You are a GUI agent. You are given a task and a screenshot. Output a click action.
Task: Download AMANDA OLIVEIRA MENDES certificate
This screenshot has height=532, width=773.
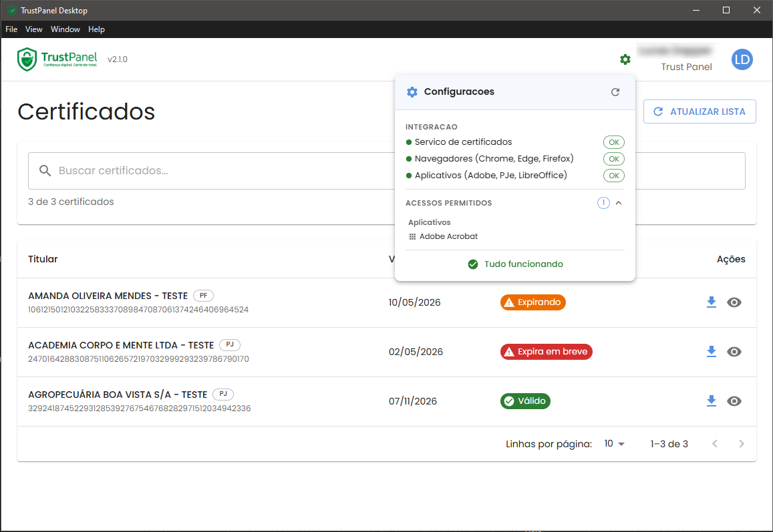(x=711, y=302)
